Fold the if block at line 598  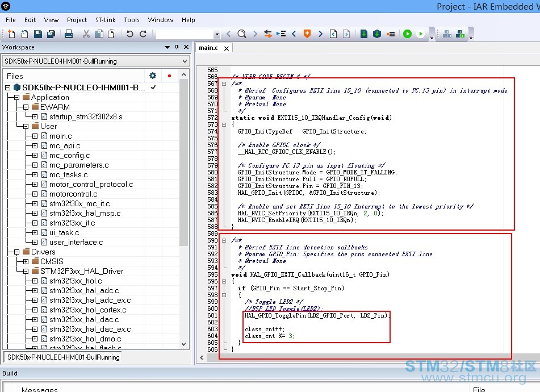(224, 295)
